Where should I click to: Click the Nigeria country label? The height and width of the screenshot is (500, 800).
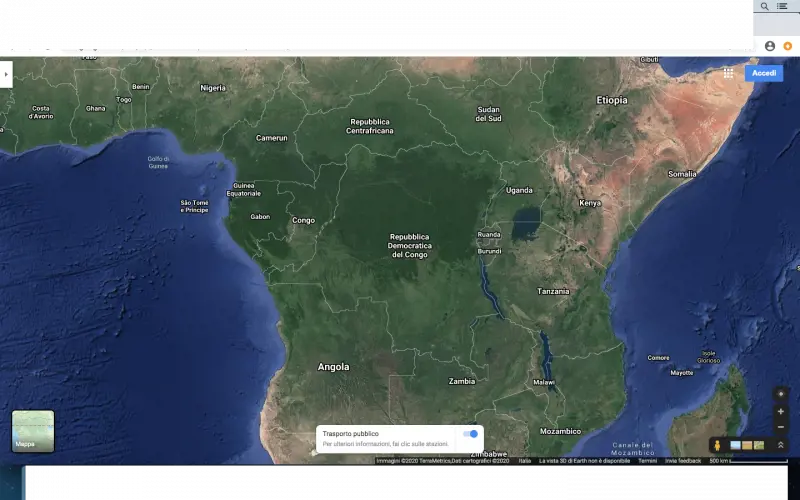(x=213, y=88)
